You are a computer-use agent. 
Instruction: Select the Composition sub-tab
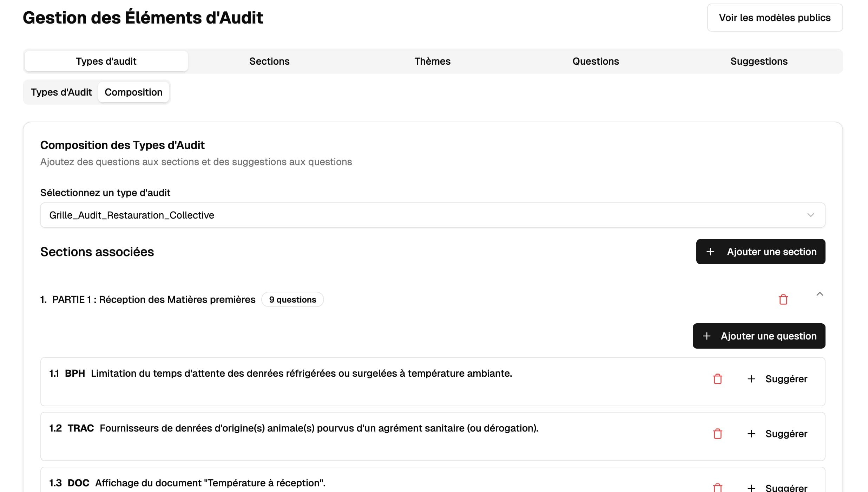click(133, 92)
